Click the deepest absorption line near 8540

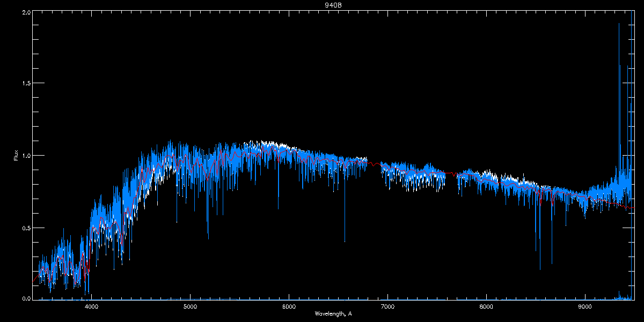(x=540, y=269)
